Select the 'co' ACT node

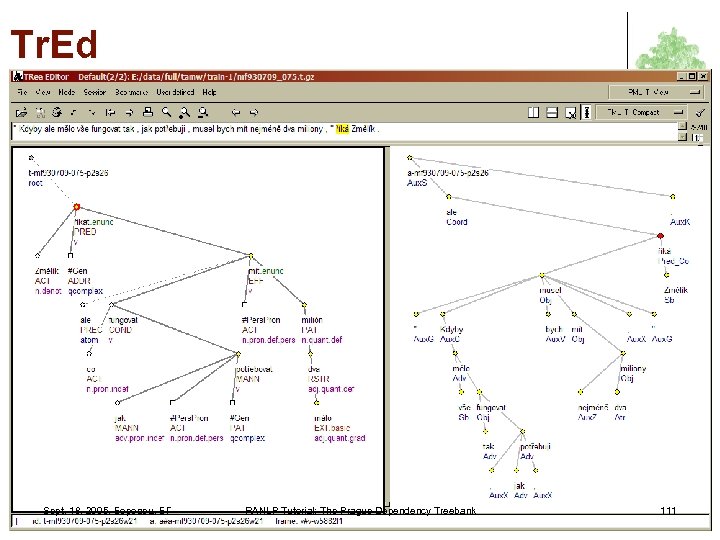(89, 354)
